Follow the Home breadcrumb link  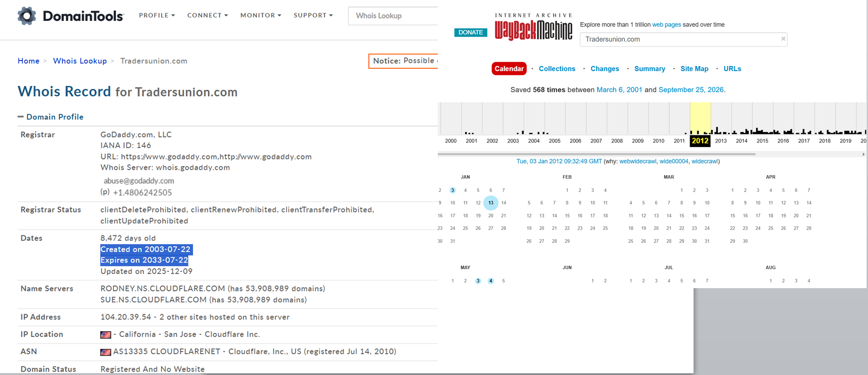pos(28,61)
